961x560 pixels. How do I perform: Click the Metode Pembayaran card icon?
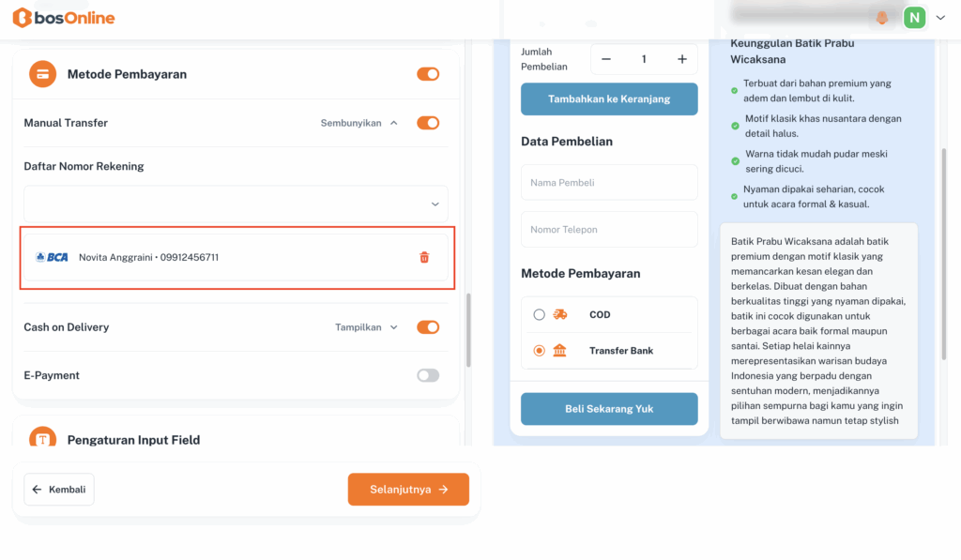pos(42,74)
